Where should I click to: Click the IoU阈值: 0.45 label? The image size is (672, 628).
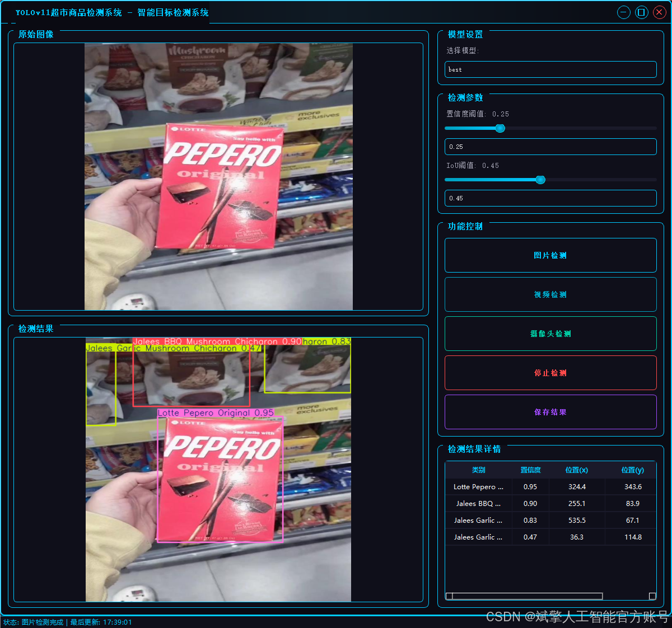coord(473,166)
